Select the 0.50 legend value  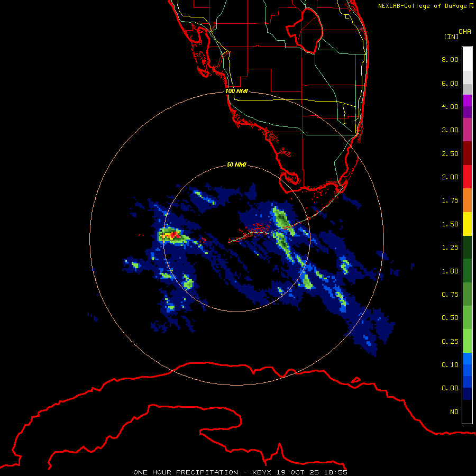[x=450, y=318]
